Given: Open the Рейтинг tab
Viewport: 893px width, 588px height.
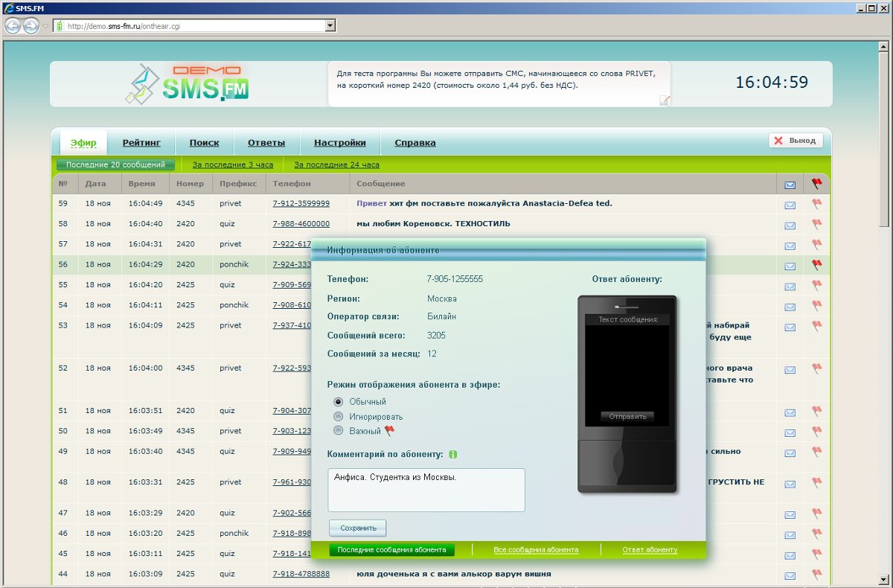Looking at the screenshot, I should [x=141, y=143].
